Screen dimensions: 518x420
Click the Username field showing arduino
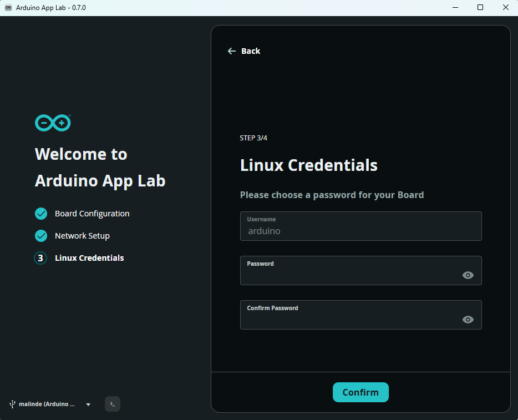point(360,226)
